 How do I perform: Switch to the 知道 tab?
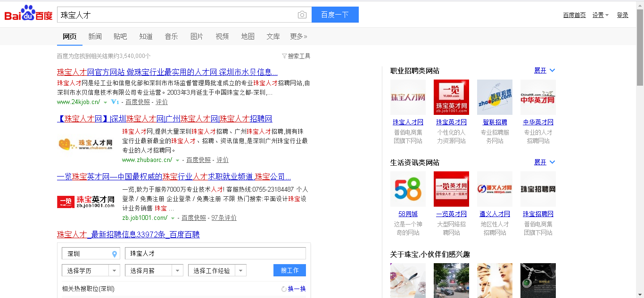click(x=146, y=36)
